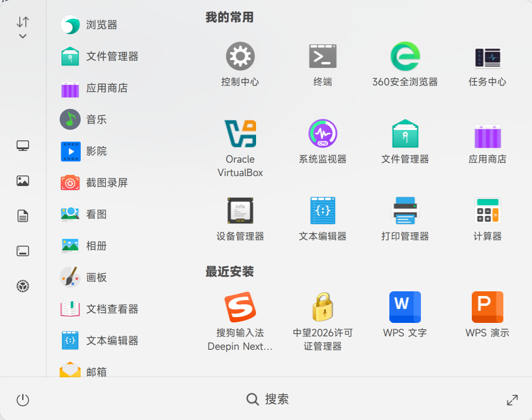
Task: Open the documents folder shortcut in sidebar
Action: click(23, 216)
